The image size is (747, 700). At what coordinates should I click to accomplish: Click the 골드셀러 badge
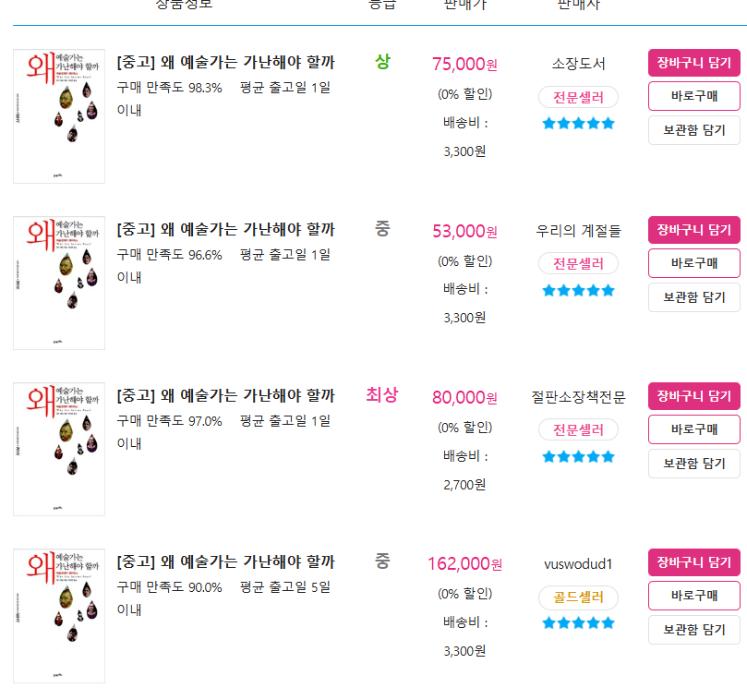[578, 597]
